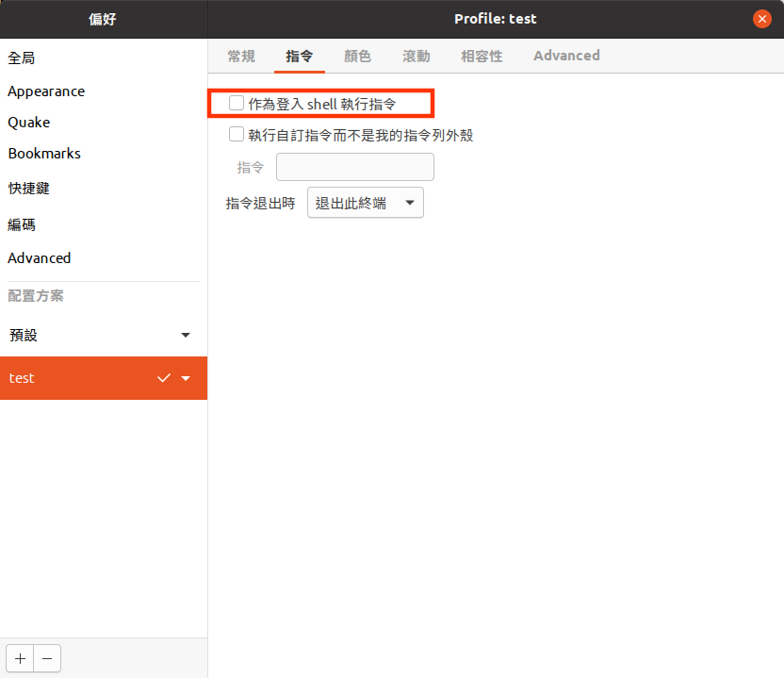This screenshot has width=784, height=678.
Task: Open 快捷鍵 settings in sidebar
Action: (x=29, y=189)
